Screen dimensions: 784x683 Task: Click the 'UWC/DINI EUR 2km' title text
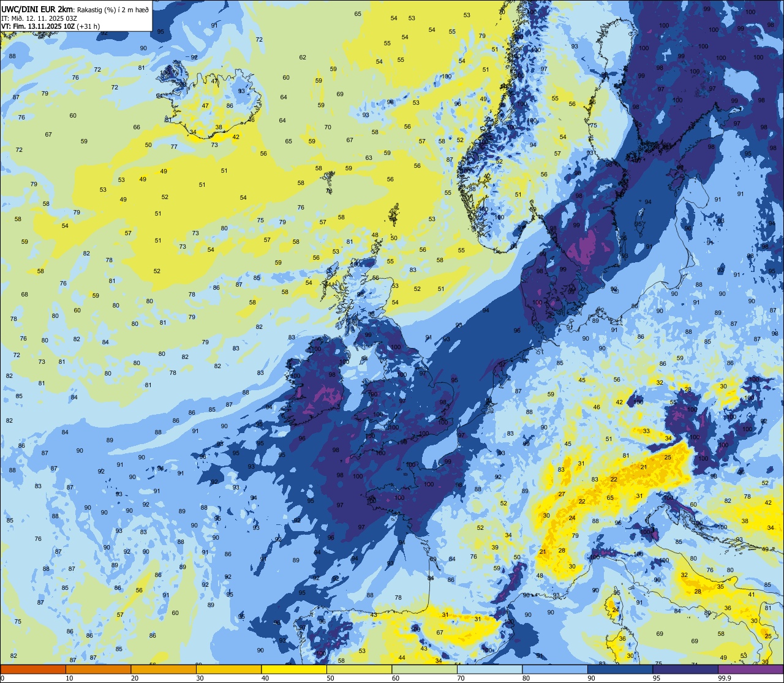coord(36,9)
